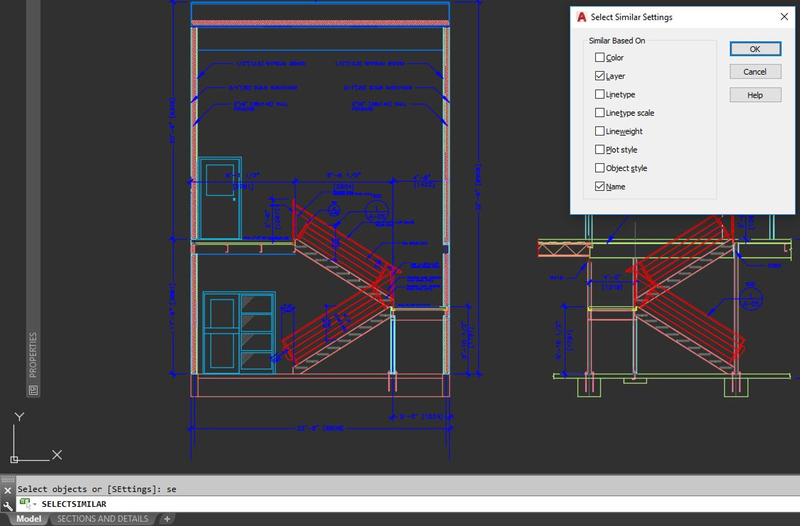The width and height of the screenshot is (800, 526).
Task: Click the command line grip handle
Action: coord(9,478)
